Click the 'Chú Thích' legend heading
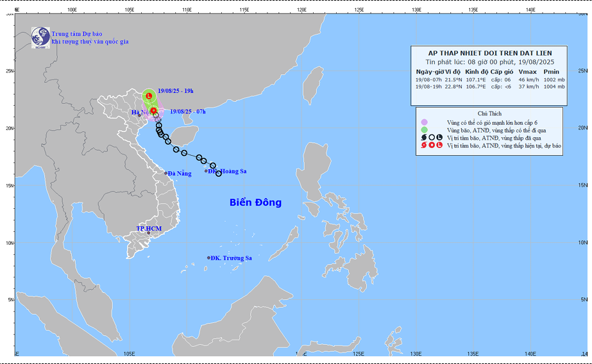The height and width of the screenshot is (364, 592). click(489, 112)
